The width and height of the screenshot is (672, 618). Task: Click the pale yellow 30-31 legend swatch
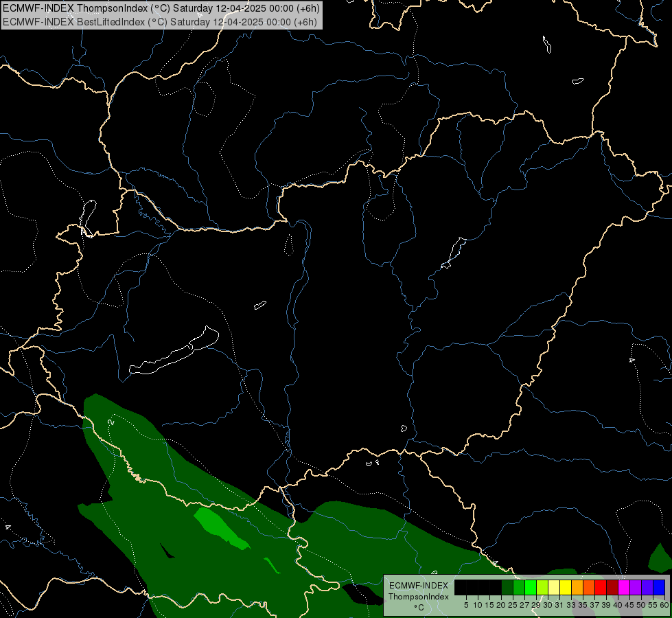pyautogui.click(x=554, y=587)
